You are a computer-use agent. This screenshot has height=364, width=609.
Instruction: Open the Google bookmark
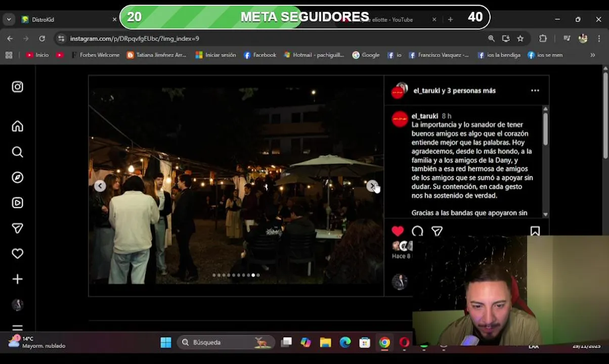366,55
